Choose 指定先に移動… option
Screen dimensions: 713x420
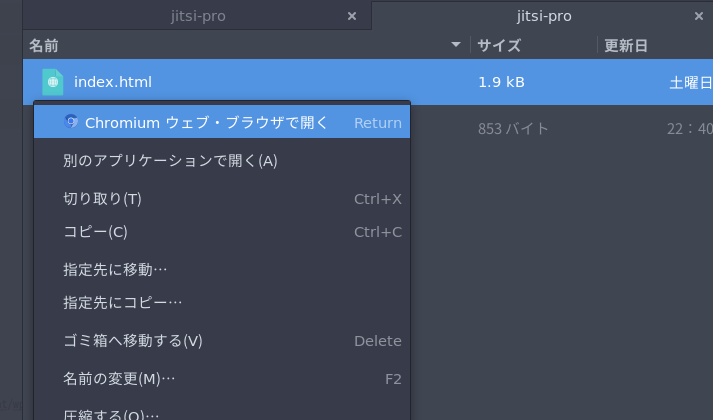click(x=222, y=270)
